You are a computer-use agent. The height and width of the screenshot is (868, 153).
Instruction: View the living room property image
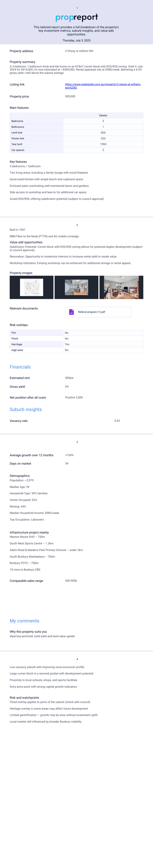pyautogui.click(x=121, y=287)
